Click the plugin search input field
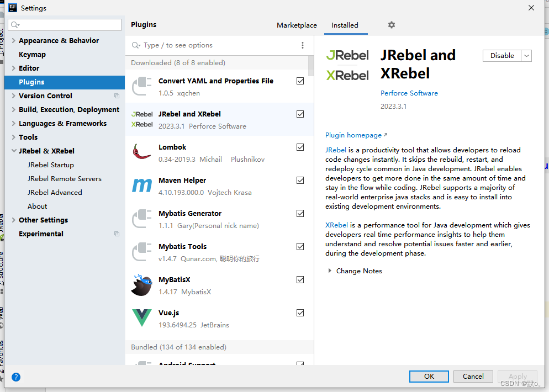Viewport: 549px width, 392px height. coord(217,45)
